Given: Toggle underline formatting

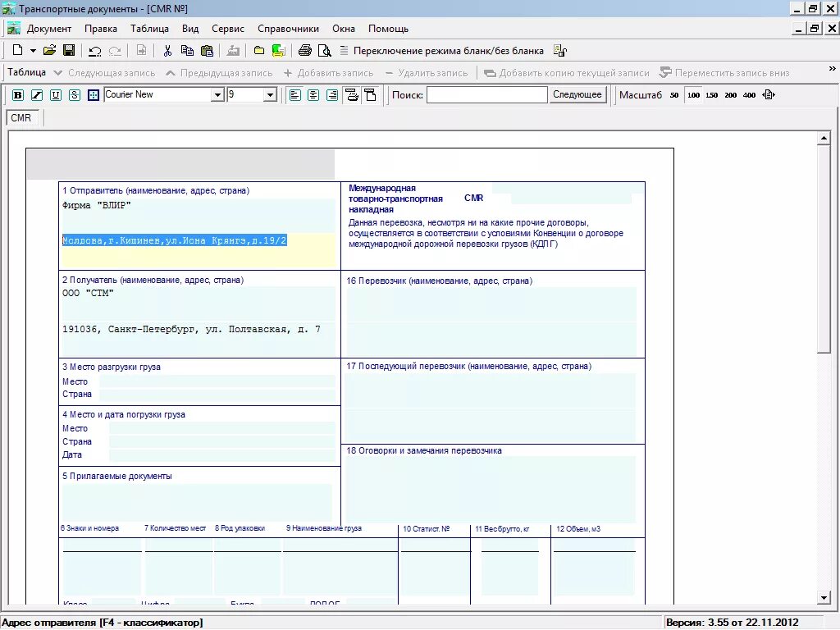Looking at the screenshot, I should 56,95.
